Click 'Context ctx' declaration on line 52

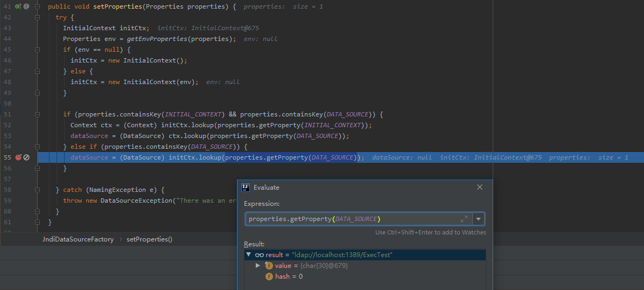(91, 125)
